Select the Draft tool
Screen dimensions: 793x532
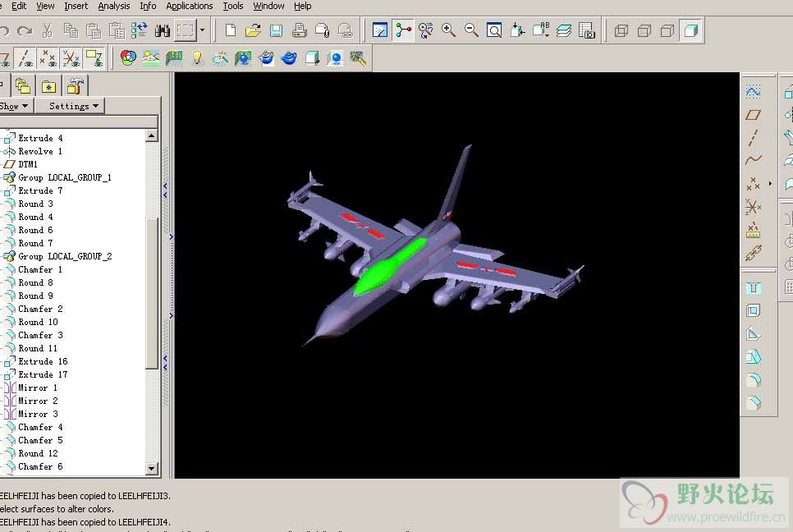pos(753,357)
